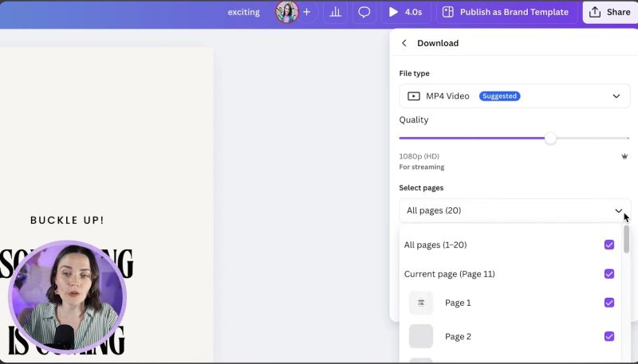Image resolution: width=638 pixels, height=364 pixels.
Task: Play the 4.0s design preview
Action: 405,12
